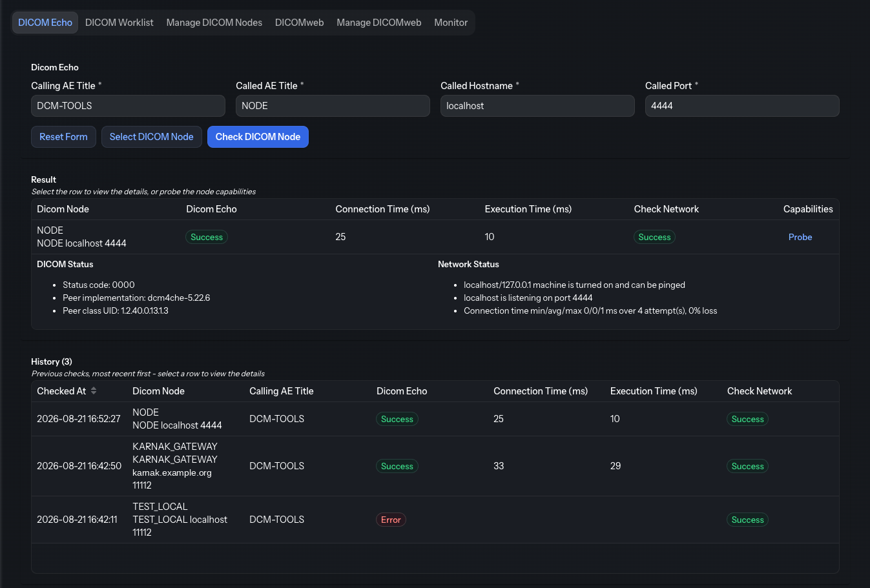Click the execution time value 29 in History
870x588 pixels.
coord(616,466)
